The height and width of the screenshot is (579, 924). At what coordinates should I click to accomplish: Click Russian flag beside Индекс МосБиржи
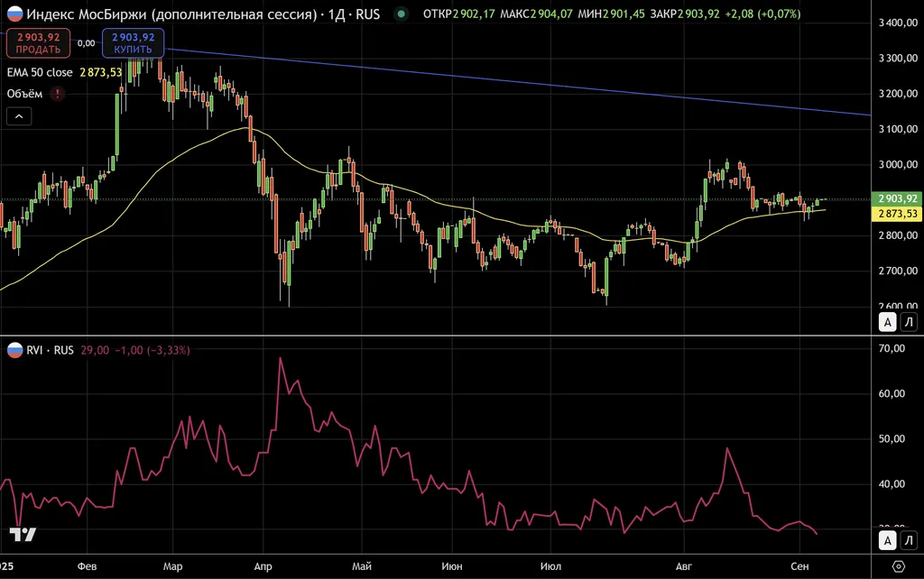pyautogui.click(x=13, y=14)
